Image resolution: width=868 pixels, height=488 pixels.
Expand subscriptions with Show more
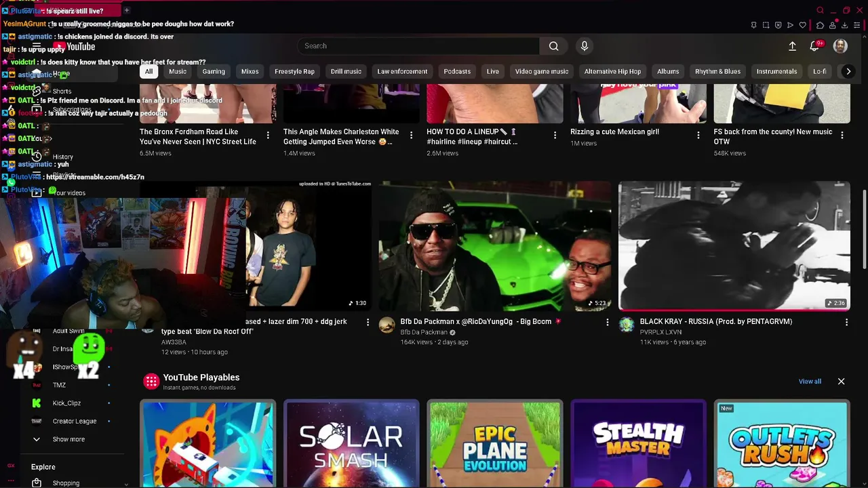tap(68, 439)
